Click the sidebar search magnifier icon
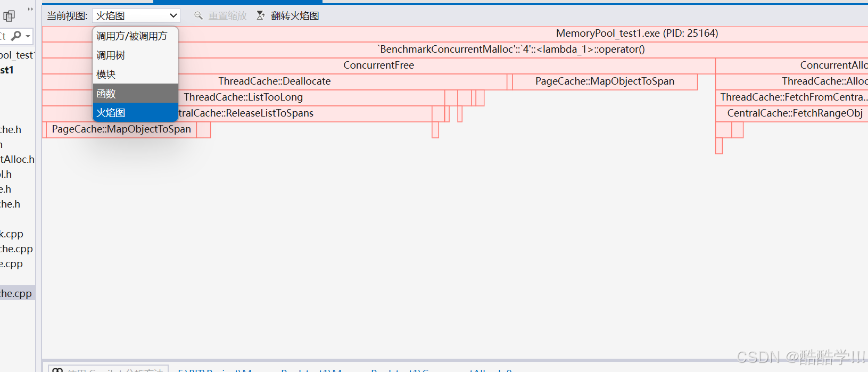Screen dimensions: 868x372 click(x=16, y=36)
